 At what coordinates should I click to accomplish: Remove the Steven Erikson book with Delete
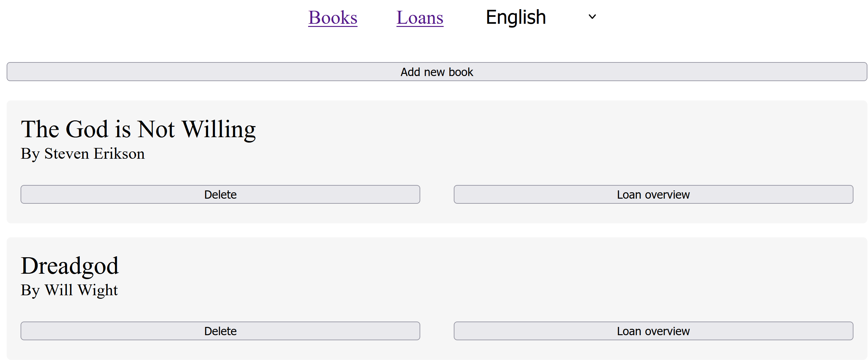pyautogui.click(x=220, y=195)
